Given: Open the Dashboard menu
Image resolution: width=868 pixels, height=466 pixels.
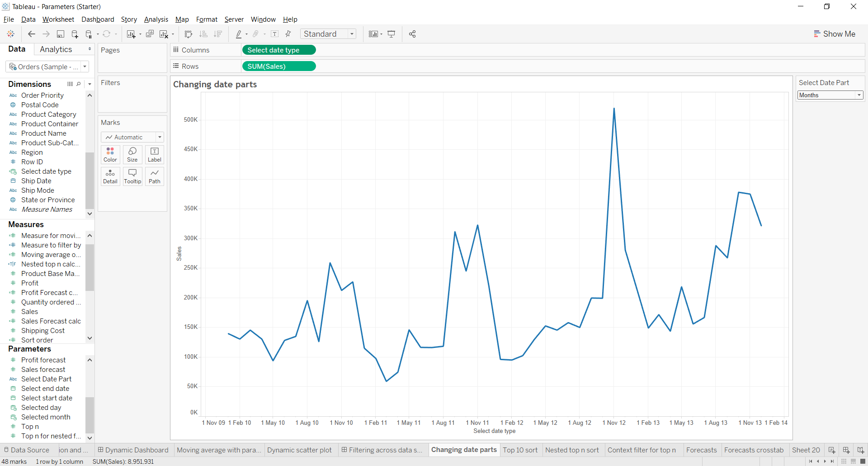Looking at the screenshot, I should (x=98, y=19).
